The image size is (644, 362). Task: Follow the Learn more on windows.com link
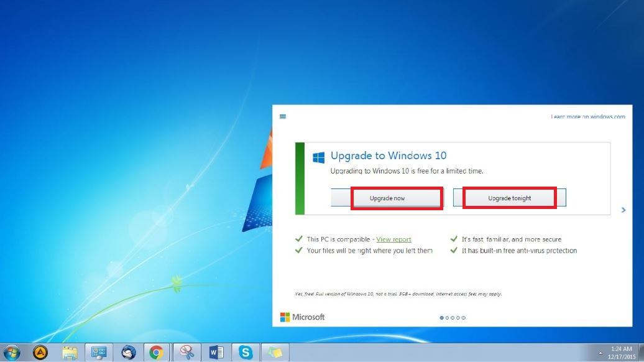[x=587, y=117]
